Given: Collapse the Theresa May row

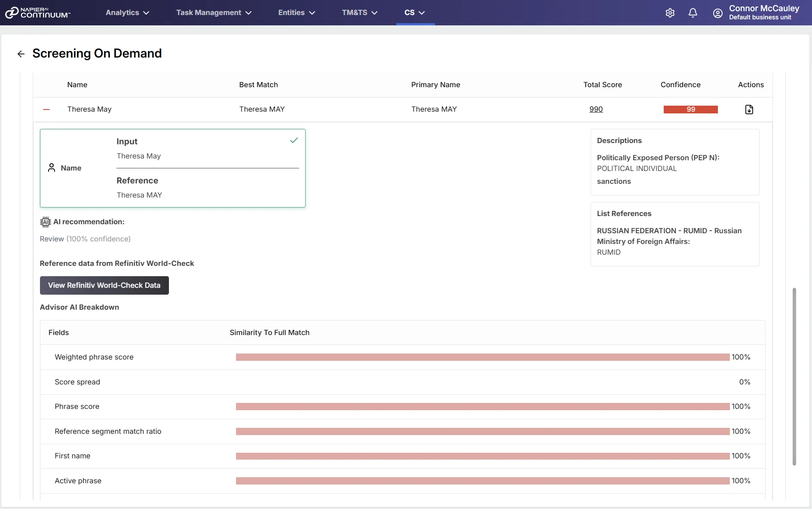Looking at the screenshot, I should (46, 110).
